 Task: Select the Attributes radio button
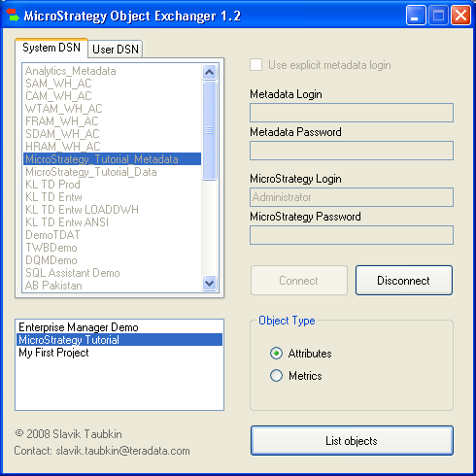pyautogui.click(x=276, y=354)
